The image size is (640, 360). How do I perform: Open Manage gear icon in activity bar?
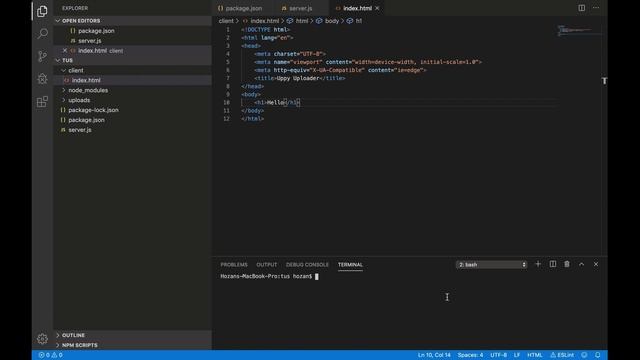(42, 339)
